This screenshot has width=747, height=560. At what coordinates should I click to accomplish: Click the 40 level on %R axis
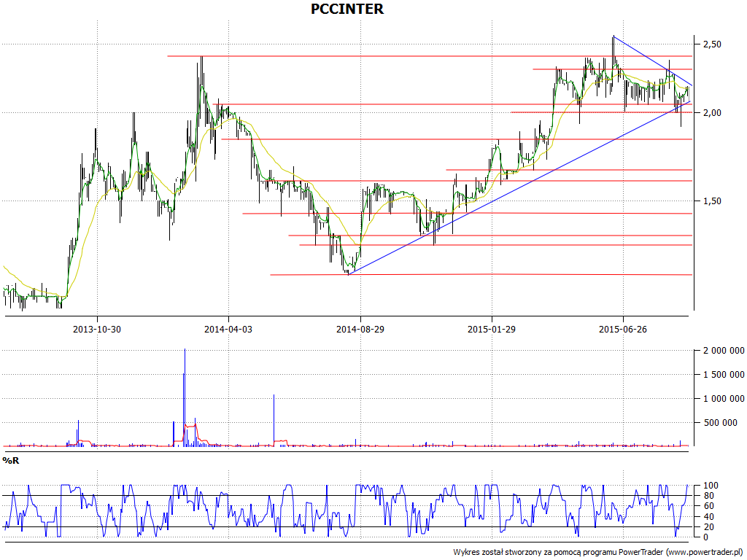[x=708, y=517]
